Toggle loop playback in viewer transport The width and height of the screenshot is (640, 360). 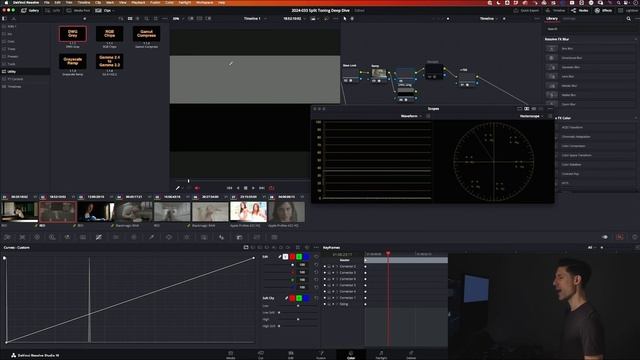pos(271,188)
